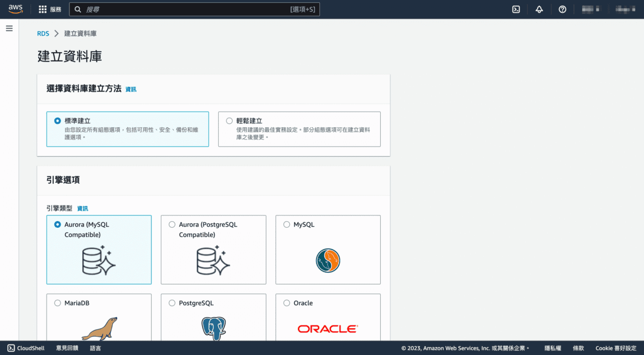Select the Aurora (PostgreSQL Compatible) engine
644x355 pixels.
coord(172,224)
